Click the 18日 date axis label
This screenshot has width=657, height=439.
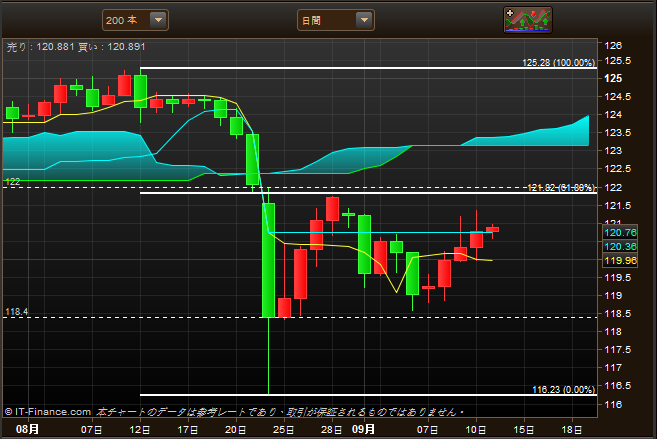(572, 429)
